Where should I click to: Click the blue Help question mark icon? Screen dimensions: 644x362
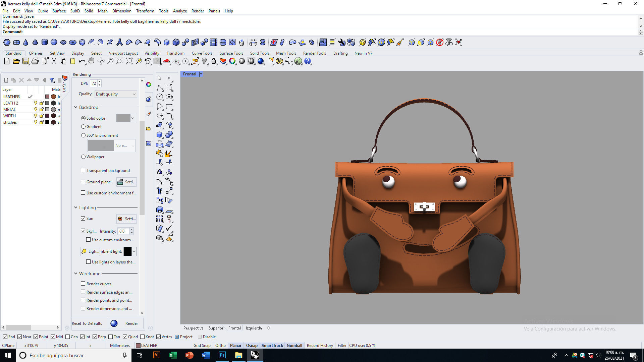coord(308,61)
